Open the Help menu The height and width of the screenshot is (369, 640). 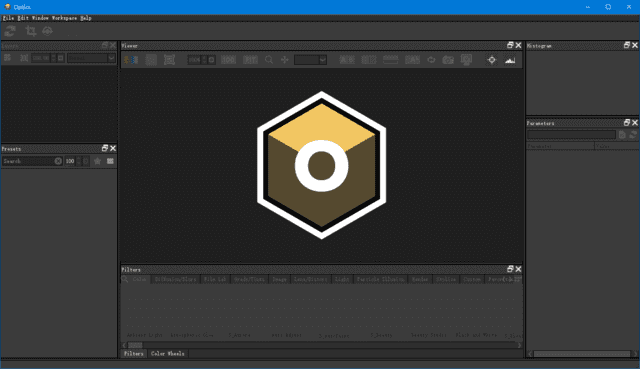coord(86,18)
